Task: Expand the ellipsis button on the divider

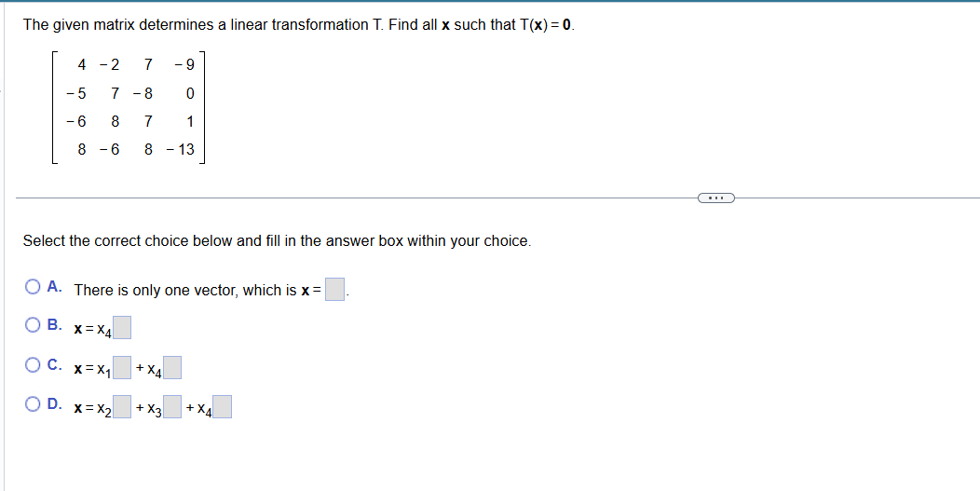Action: point(715,198)
